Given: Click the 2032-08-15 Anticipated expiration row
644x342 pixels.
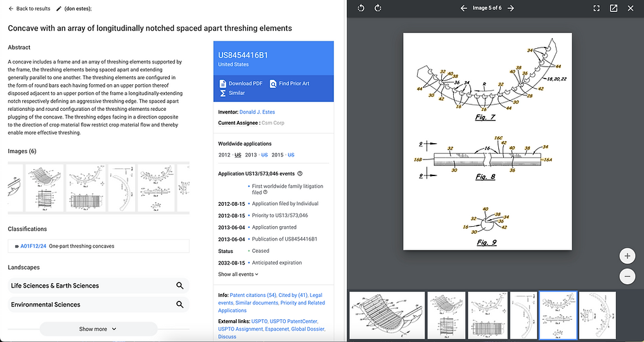Looking at the screenshot, I should tap(260, 263).
